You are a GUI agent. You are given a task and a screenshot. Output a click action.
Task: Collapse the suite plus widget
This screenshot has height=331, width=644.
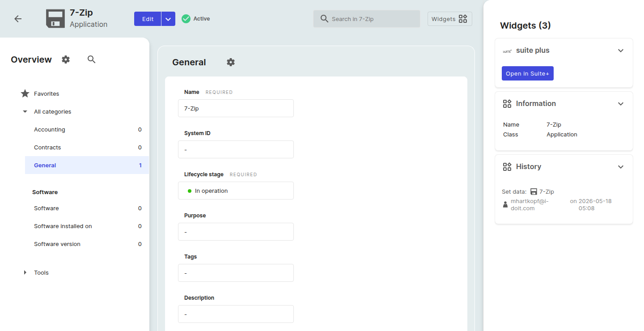[621, 51]
